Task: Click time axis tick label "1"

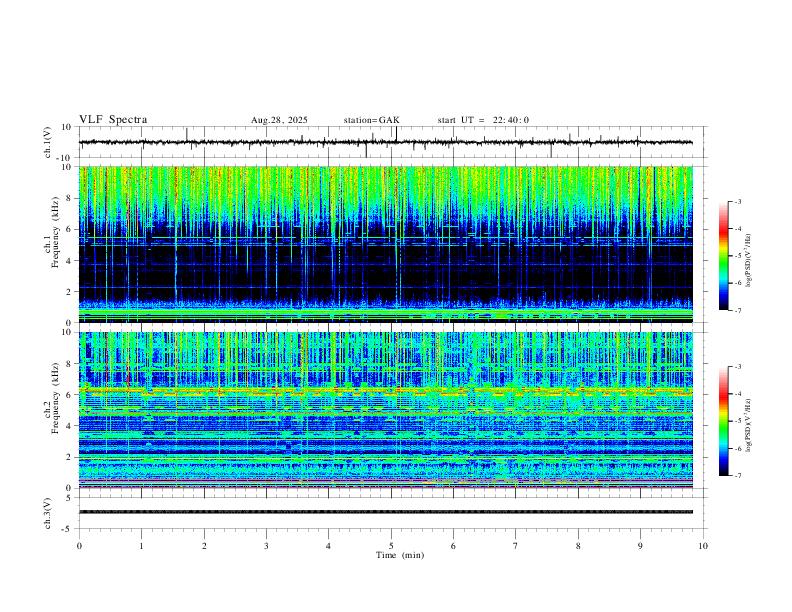Action: pos(142,546)
